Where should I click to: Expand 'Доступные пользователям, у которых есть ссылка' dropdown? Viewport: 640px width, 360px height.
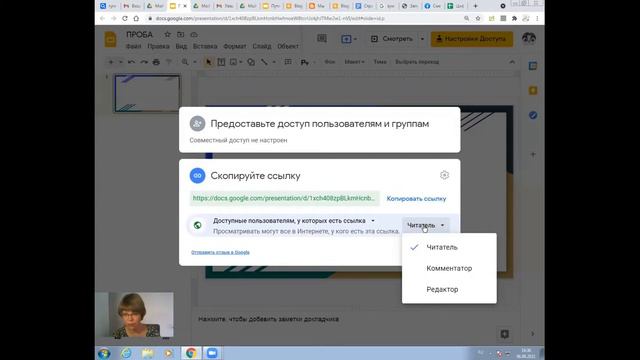pyautogui.click(x=294, y=220)
